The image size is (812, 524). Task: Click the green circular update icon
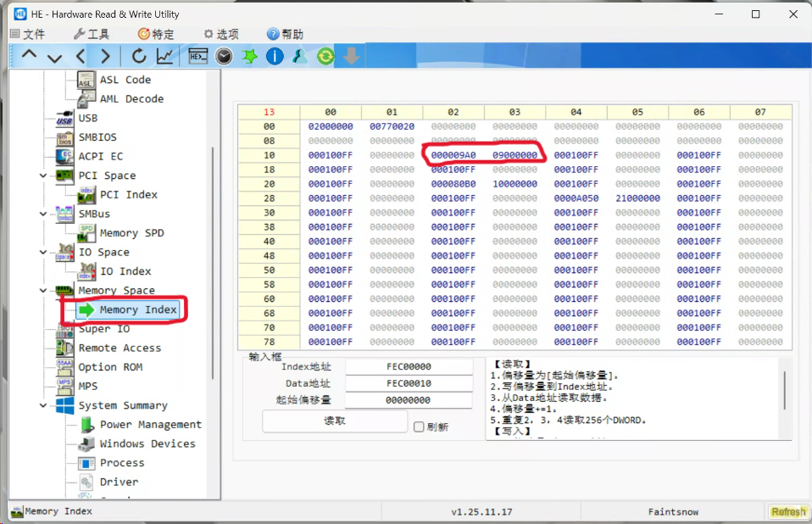pyautogui.click(x=325, y=56)
